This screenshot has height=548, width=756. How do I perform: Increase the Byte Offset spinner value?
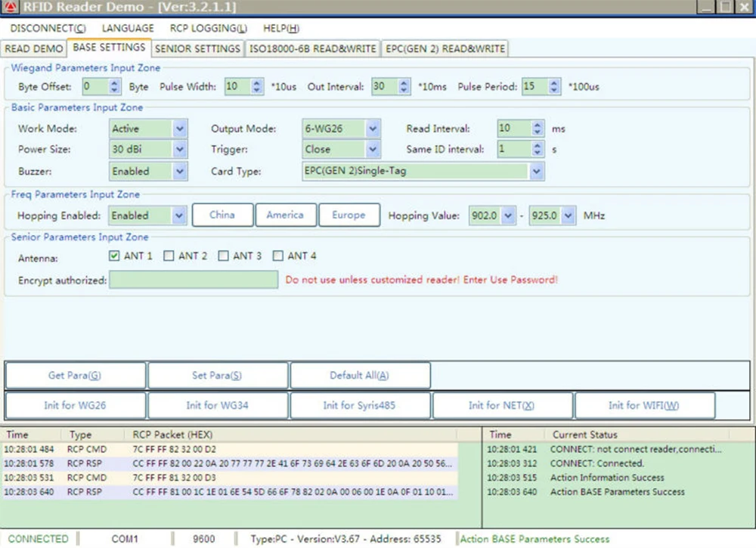click(115, 83)
